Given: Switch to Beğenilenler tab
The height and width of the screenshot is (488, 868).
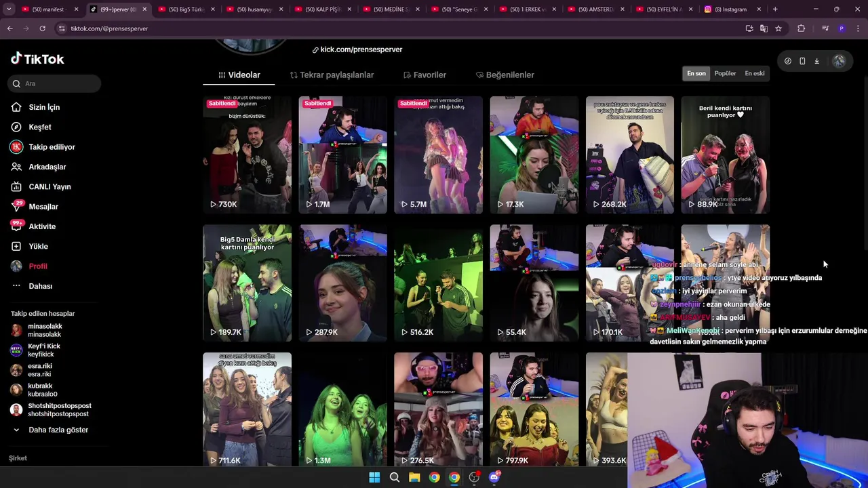Looking at the screenshot, I should (x=505, y=75).
